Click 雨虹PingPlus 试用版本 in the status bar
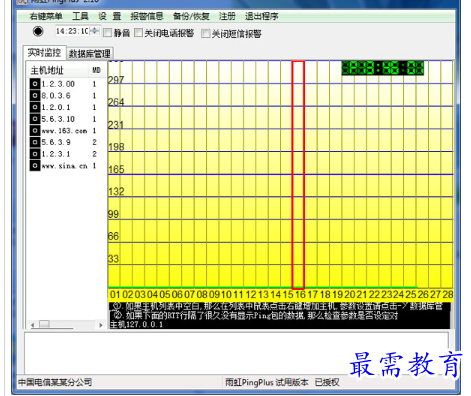This screenshot has width=471, height=396. pyautogui.click(x=267, y=382)
